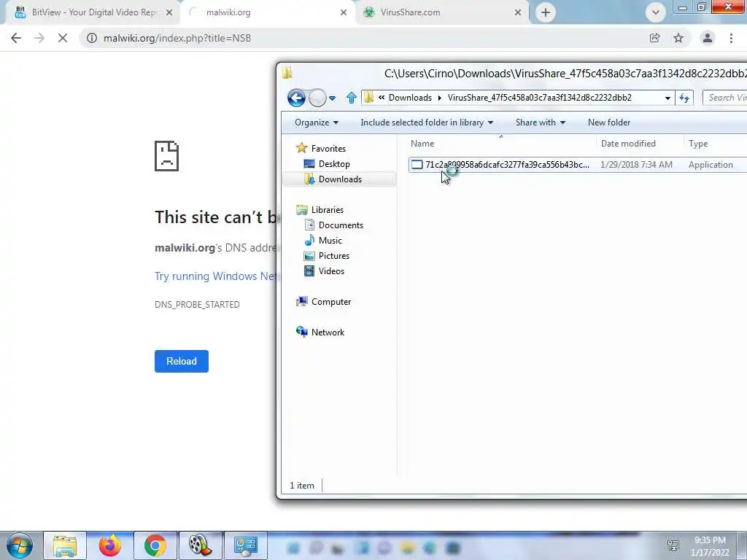Open the control panel icon on taskbar
747x560 pixels.
tap(245, 545)
